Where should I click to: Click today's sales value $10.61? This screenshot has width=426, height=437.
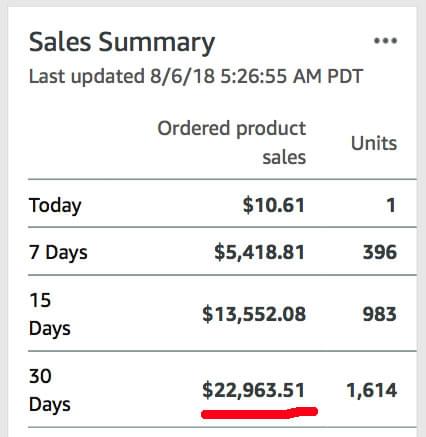[x=274, y=205]
